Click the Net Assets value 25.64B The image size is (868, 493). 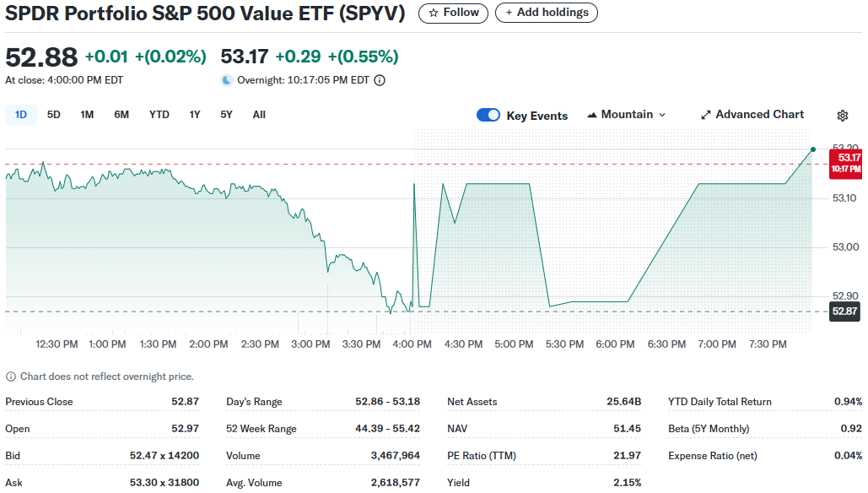(x=624, y=402)
